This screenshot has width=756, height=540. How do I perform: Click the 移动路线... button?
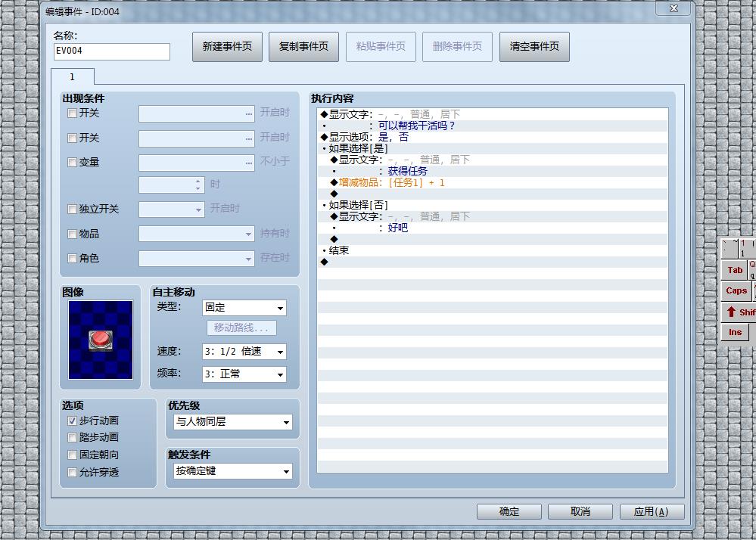tap(241, 328)
